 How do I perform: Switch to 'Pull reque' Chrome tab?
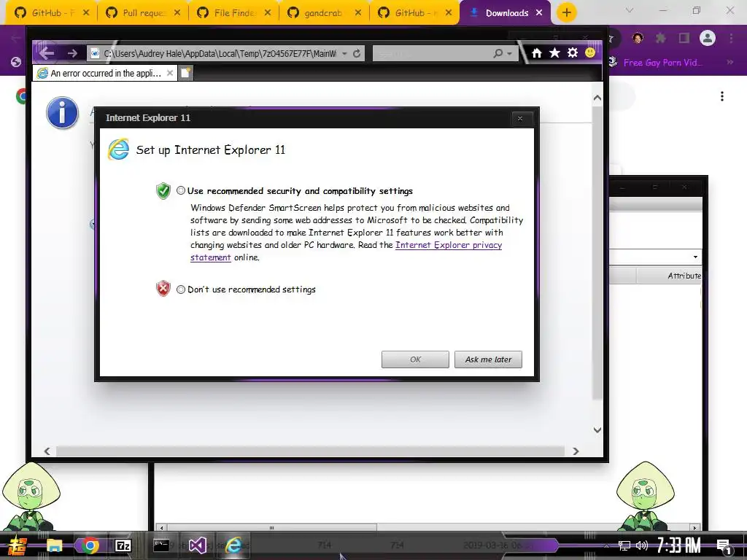coord(142,13)
